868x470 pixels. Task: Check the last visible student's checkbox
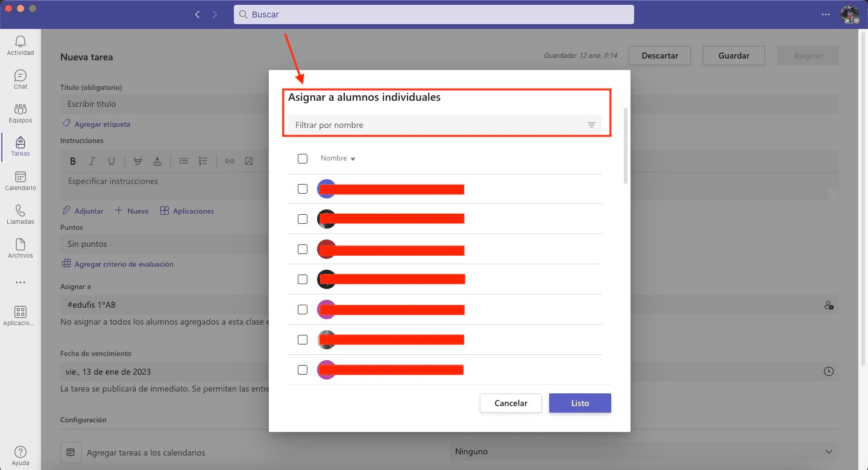coord(303,370)
